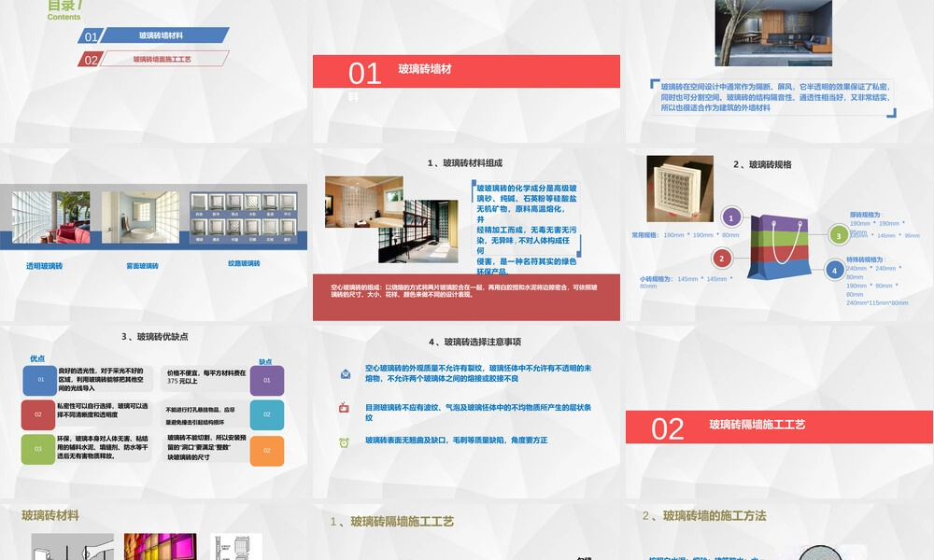Click the bathroom interior photo in 玻璃砖材料组成 slide

[364, 202]
